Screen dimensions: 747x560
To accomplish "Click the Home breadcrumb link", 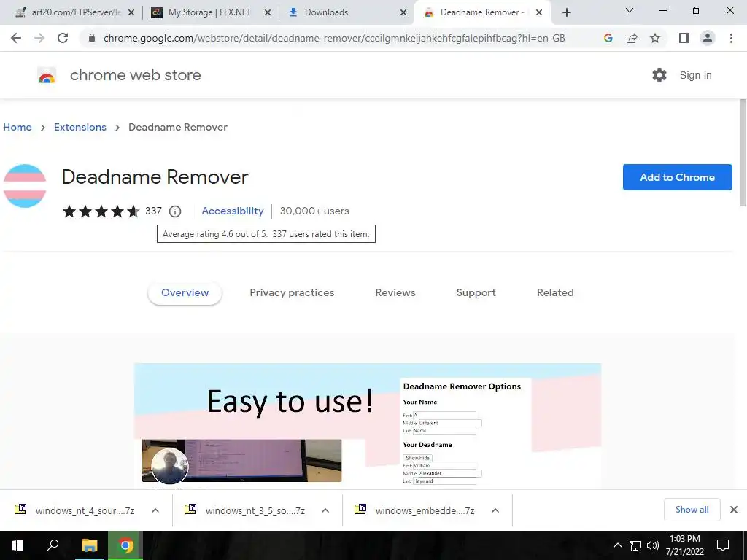I will tap(18, 127).
